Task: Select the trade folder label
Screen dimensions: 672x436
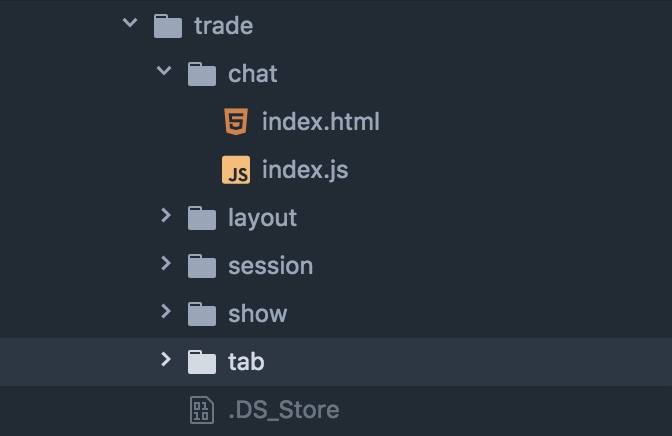Action: (x=224, y=26)
